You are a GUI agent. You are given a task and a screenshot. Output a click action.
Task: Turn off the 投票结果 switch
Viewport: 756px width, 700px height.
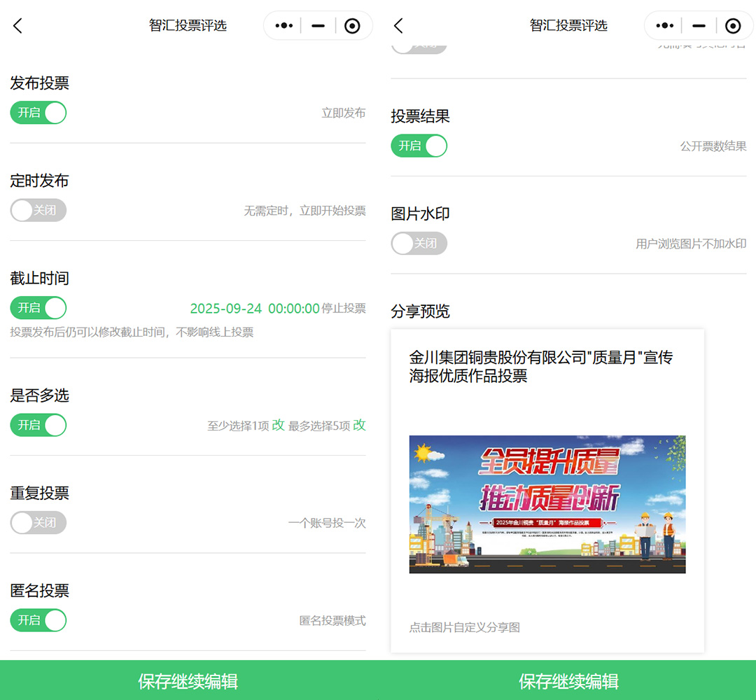[x=419, y=146]
